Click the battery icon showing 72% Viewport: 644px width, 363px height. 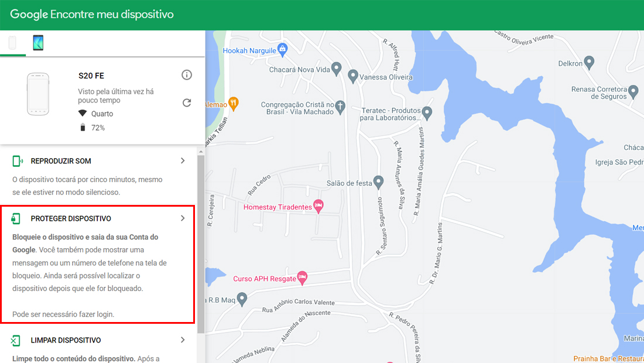(x=83, y=127)
